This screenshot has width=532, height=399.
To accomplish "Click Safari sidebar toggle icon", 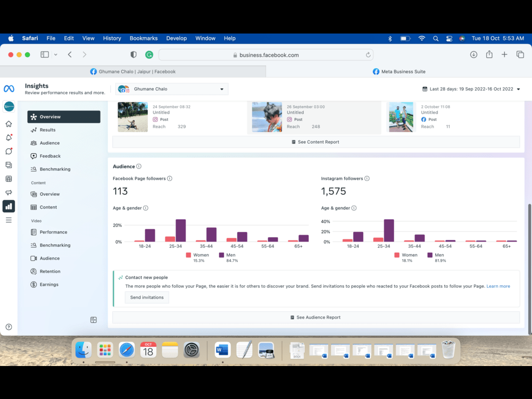I will coord(45,55).
